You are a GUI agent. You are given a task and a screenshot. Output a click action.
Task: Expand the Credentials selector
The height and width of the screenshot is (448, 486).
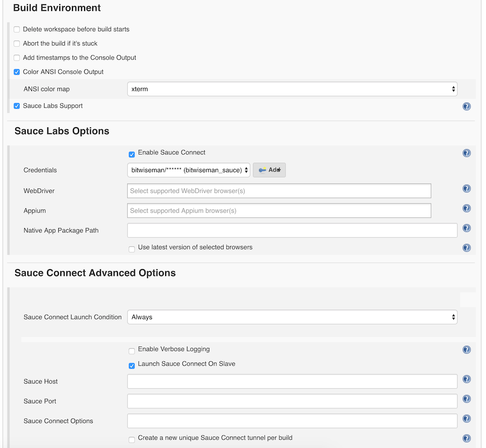189,170
